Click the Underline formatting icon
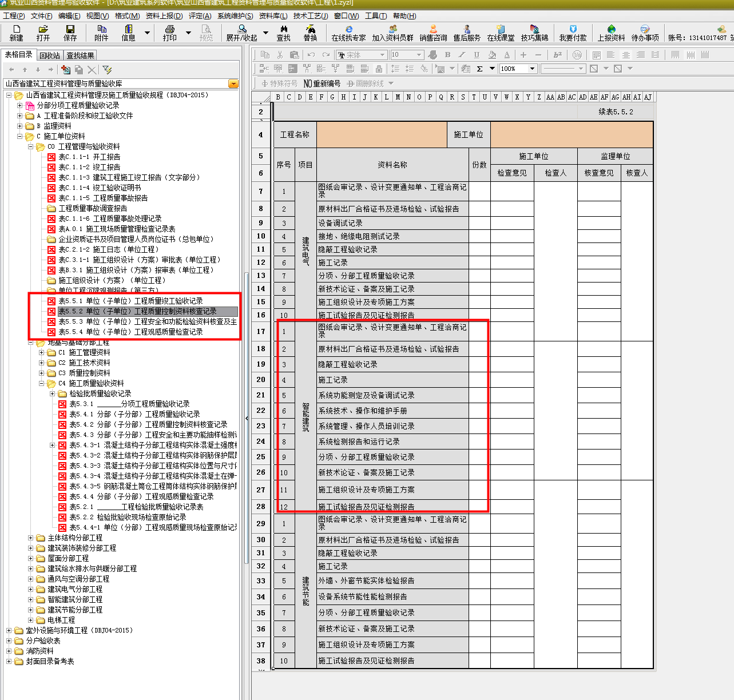Image resolution: width=734 pixels, height=700 pixels. (x=477, y=54)
